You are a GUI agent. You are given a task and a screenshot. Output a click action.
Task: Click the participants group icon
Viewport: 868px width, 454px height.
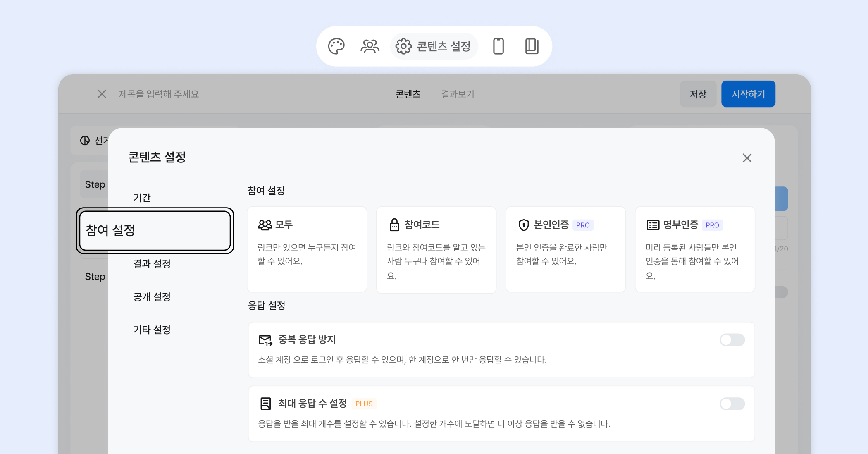pos(370,46)
